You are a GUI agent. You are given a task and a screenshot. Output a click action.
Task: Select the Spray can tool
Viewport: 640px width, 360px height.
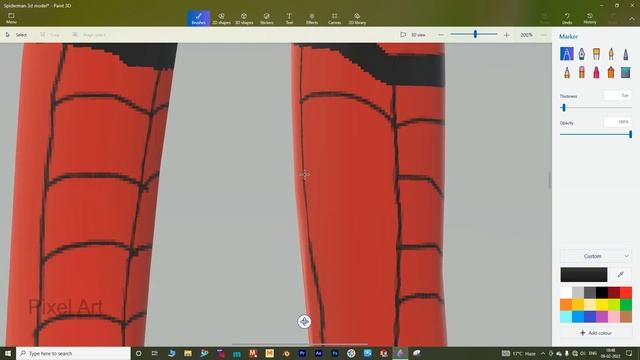coord(611,73)
